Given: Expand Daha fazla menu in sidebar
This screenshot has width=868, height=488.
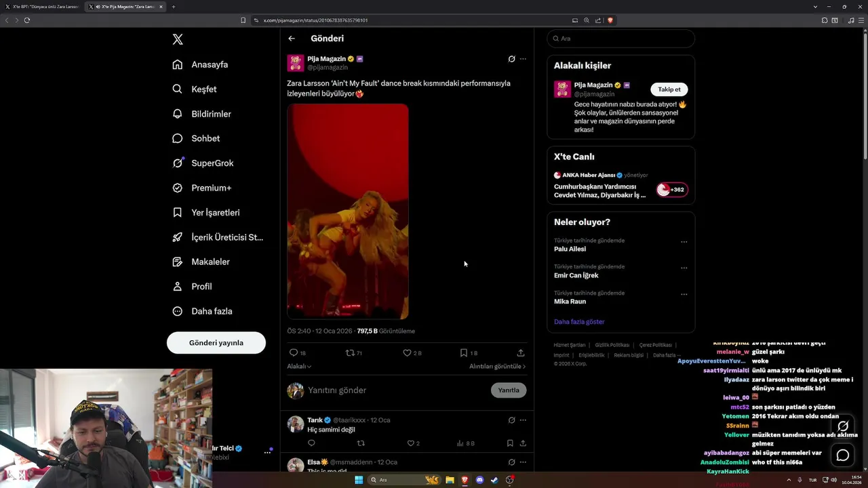Looking at the screenshot, I should click(x=203, y=311).
